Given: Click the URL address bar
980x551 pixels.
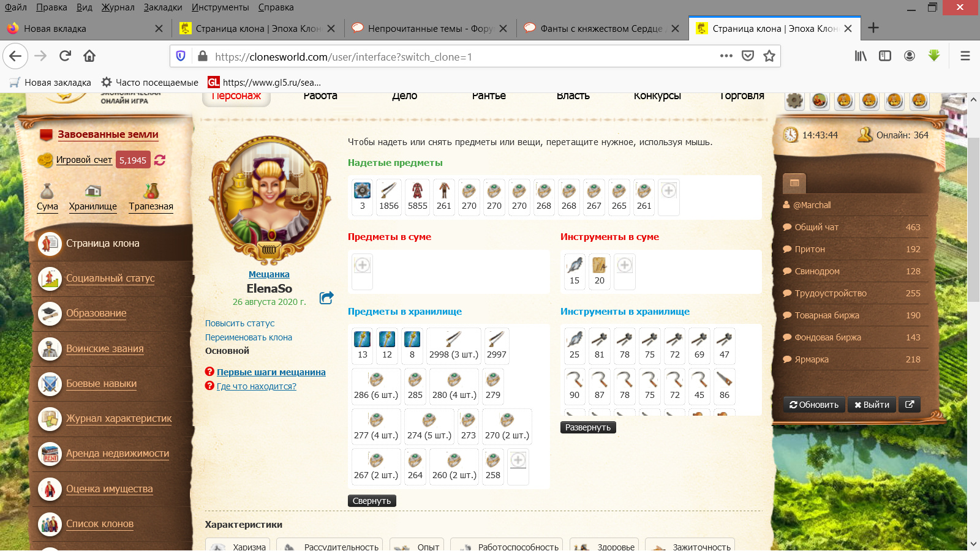Looking at the screenshot, I should click(459, 57).
